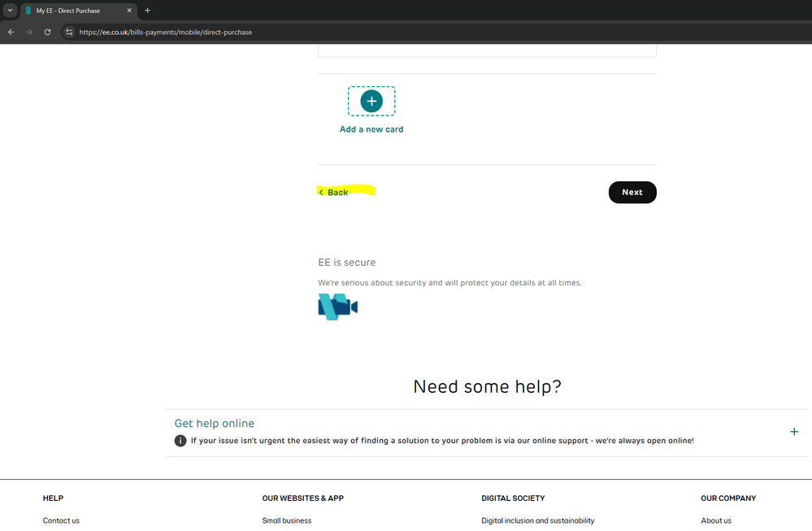Open the Small business footer link
This screenshot has height=531, width=812.
286,520
